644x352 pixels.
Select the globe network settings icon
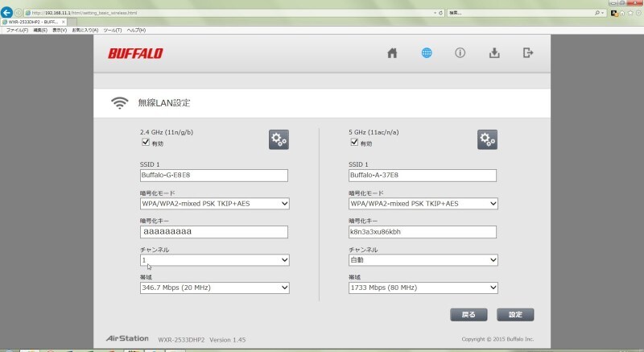pyautogui.click(x=427, y=53)
